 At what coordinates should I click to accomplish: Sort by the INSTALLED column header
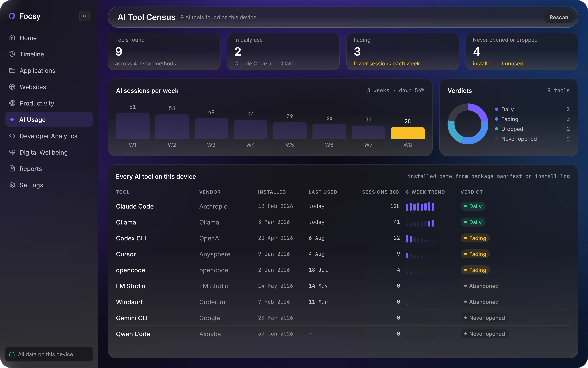(272, 192)
